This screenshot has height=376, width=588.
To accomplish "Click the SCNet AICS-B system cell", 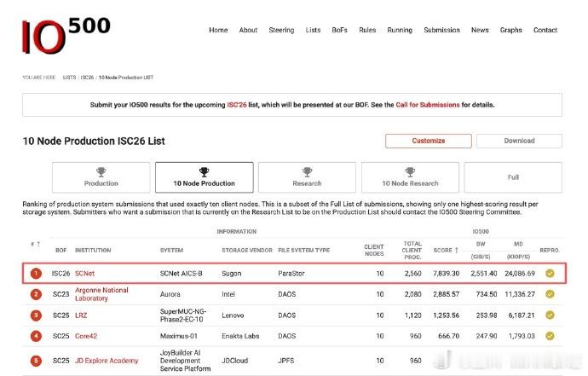I will tap(182, 274).
